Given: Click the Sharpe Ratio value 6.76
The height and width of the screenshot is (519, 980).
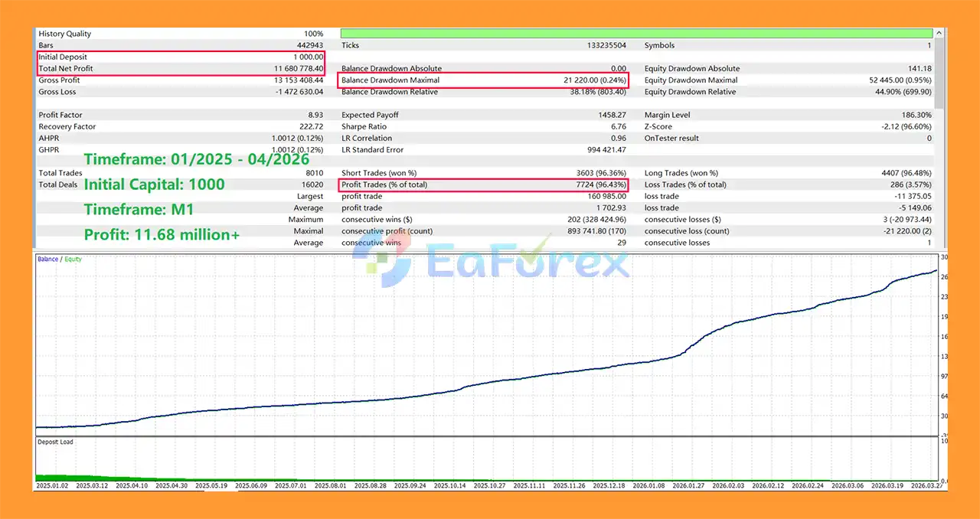Looking at the screenshot, I should (x=617, y=127).
